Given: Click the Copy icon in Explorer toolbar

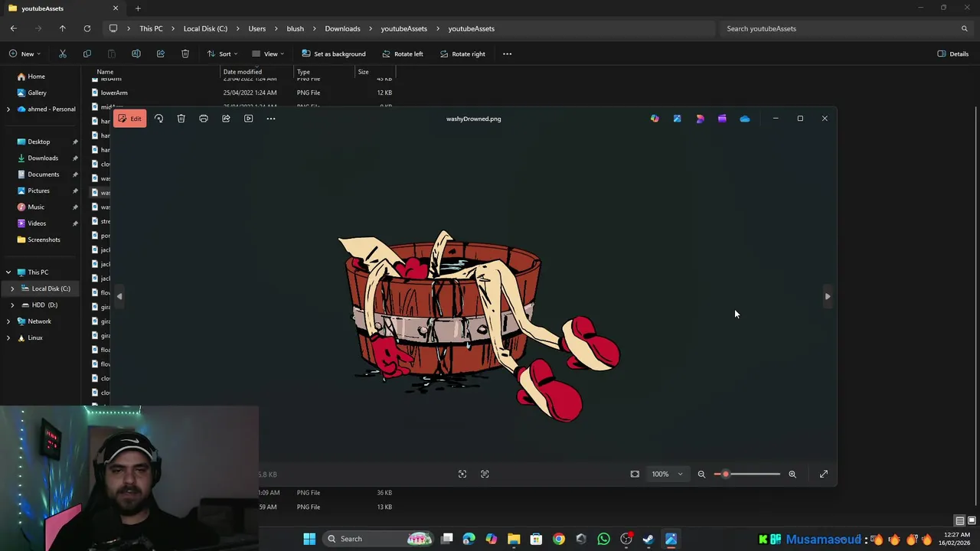Looking at the screenshot, I should click(x=87, y=54).
